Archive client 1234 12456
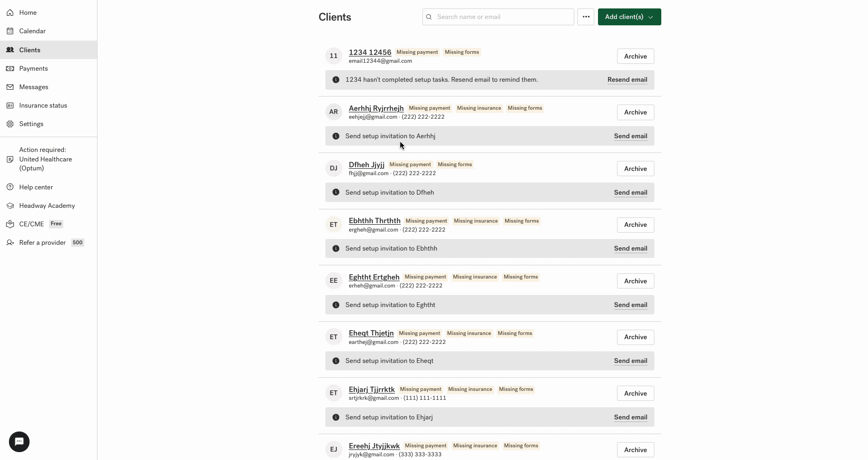868x460 pixels. [x=635, y=56]
